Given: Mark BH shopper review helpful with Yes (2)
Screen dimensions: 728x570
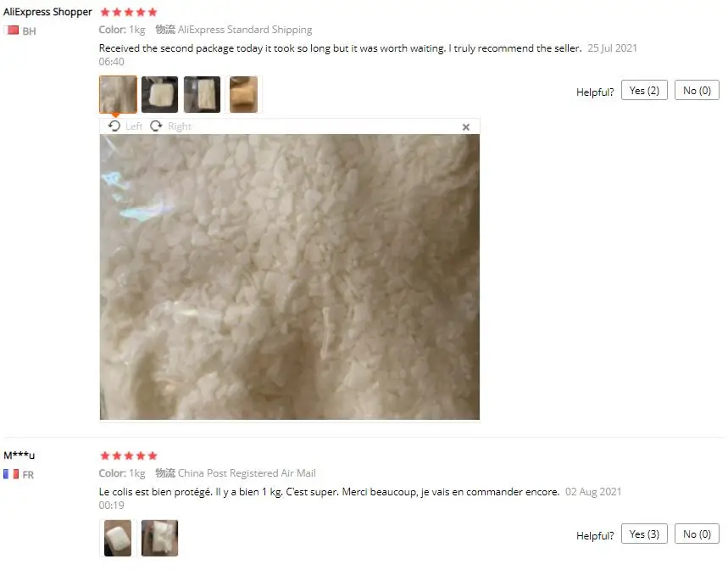Looking at the screenshot, I should [644, 91].
